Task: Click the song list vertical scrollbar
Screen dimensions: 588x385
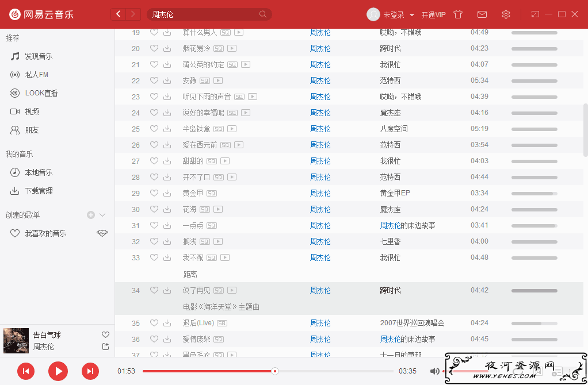Action: point(585,130)
